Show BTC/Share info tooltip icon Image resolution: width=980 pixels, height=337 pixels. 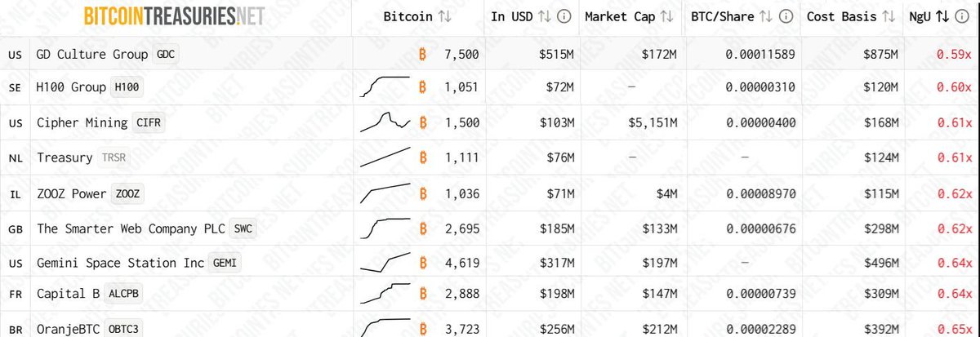[784, 16]
